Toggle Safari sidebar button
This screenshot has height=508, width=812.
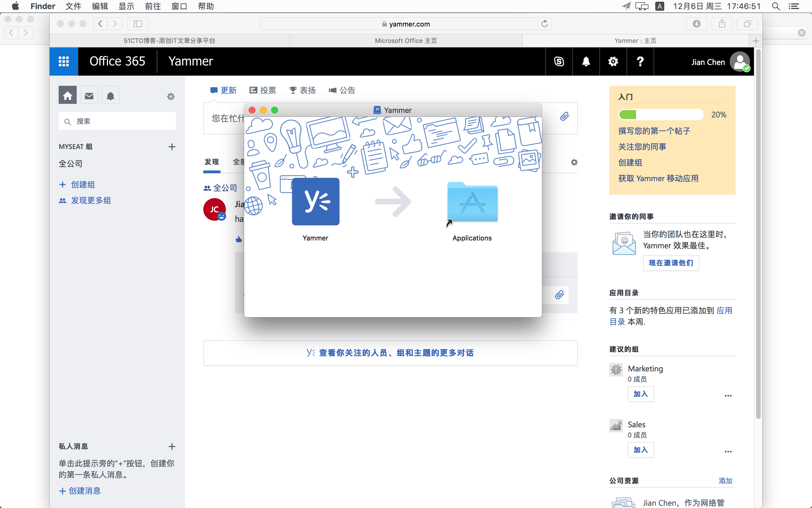(138, 24)
